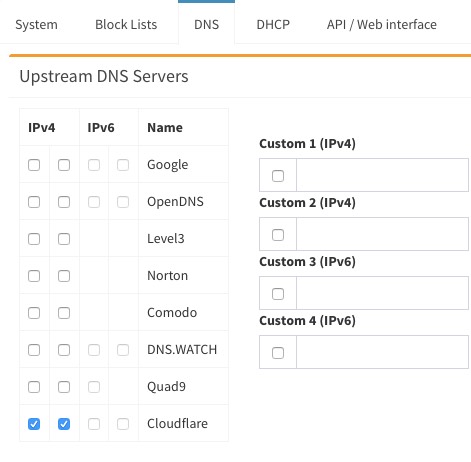Focus the Custom 4 (IPv6) address field
The width and height of the screenshot is (471, 462).
(382, 352)
